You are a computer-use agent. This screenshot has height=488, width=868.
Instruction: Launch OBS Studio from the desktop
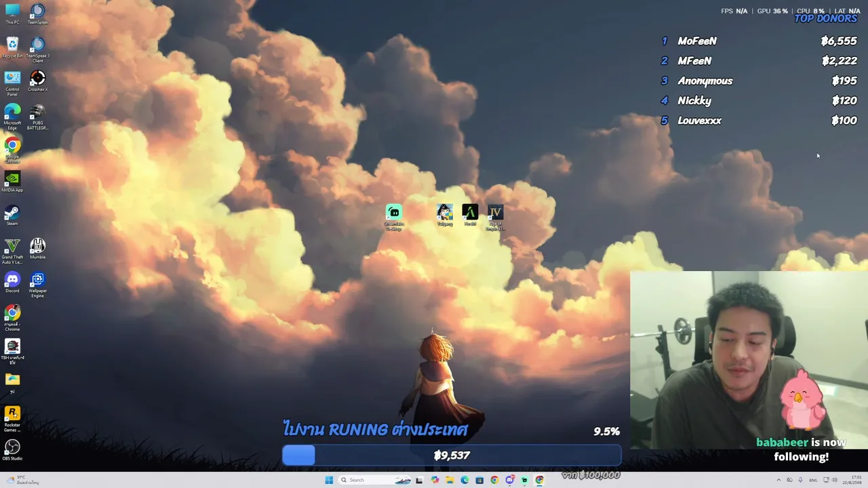click(12, 450)
